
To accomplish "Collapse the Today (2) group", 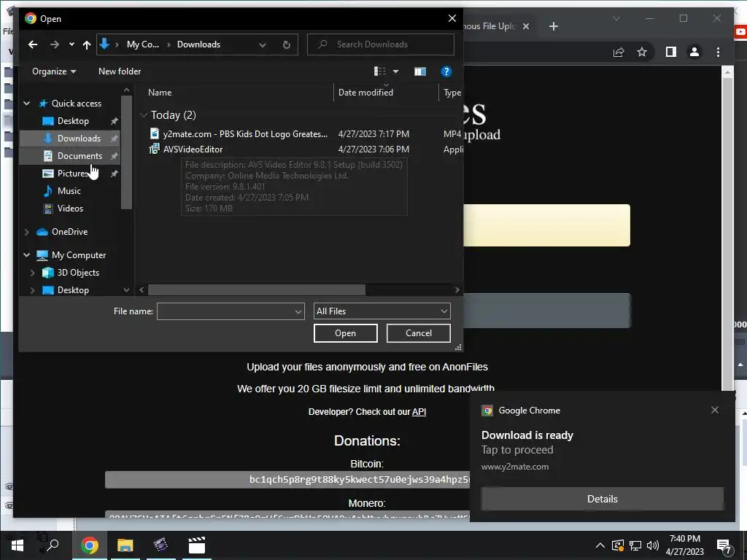I will (x=144, y=115).
